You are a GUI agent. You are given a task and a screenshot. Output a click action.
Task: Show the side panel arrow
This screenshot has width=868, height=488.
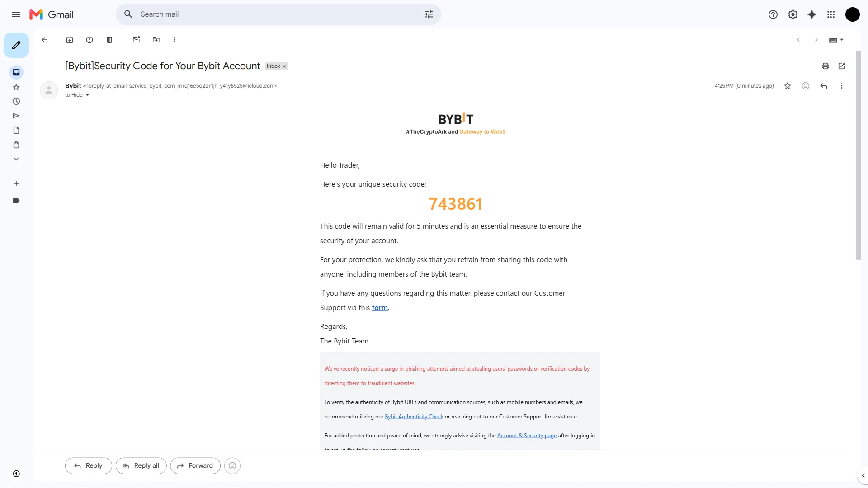tap(863, 475)
